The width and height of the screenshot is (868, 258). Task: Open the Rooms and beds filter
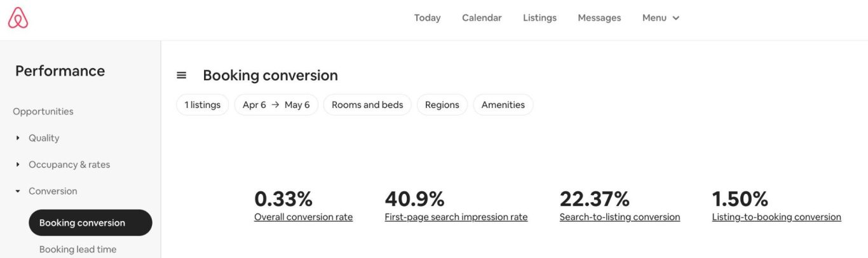(367, 105)
